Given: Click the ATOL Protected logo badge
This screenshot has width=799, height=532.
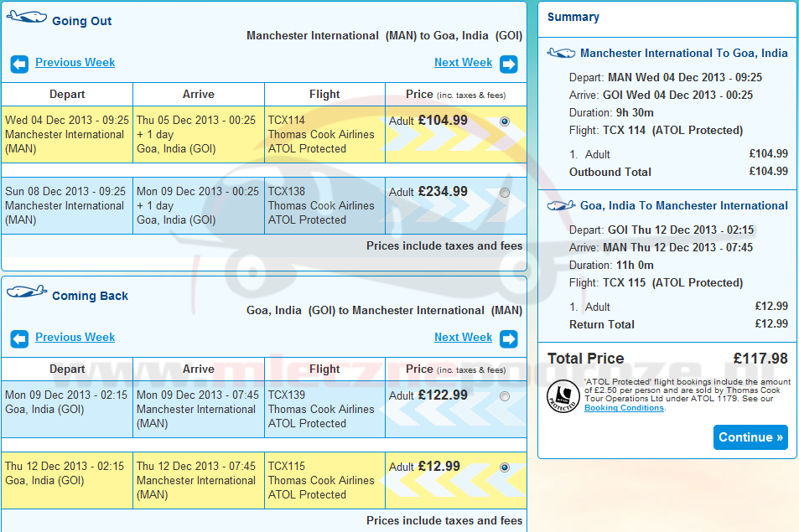Looking at the screenshot, I should (x=563, y=396).
